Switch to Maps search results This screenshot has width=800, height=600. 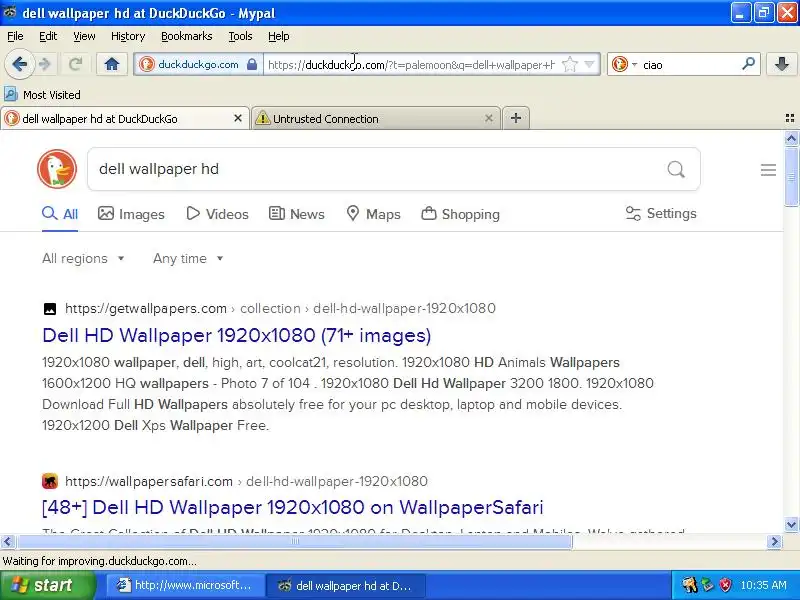click(x=373, y=214)
